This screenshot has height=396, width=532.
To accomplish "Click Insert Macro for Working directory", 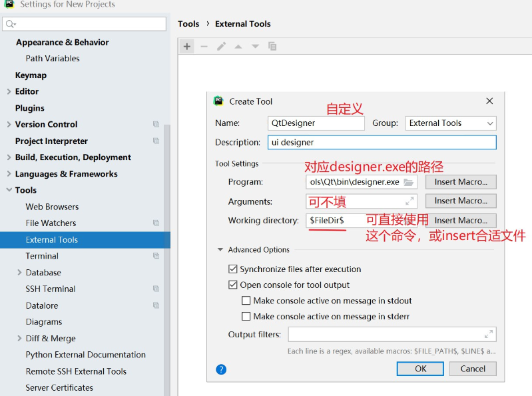I will tap(461, 221).
